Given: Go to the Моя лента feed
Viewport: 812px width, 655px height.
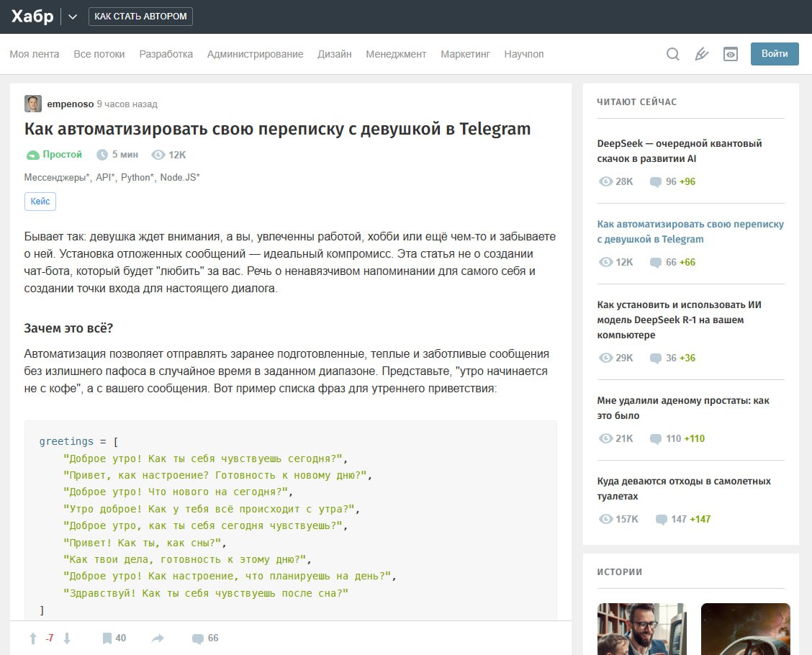Looking at the screenshot, I should tap(35, 54).
